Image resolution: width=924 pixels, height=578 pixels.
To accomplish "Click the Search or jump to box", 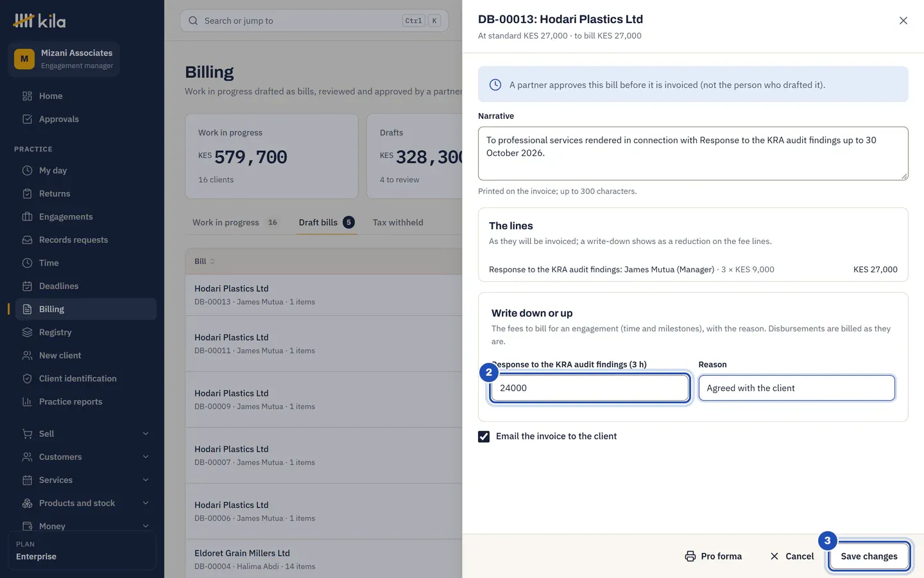I will pos(314,21).
